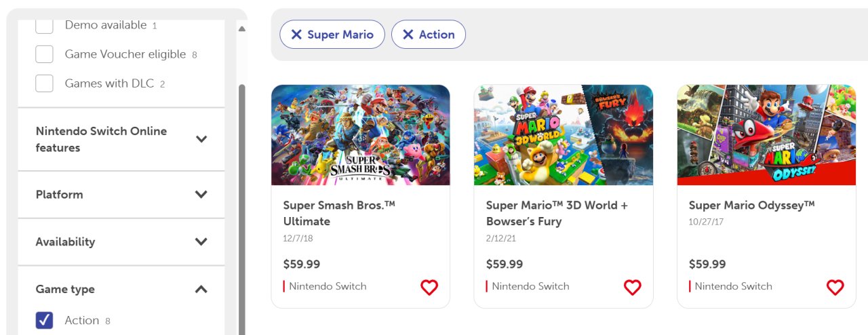This screenshot has height=335, width=868.
Task: Uncheck the Action game type checkbox
Action: click(44, 320)
